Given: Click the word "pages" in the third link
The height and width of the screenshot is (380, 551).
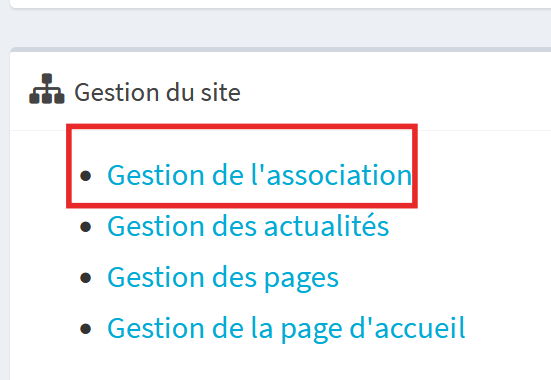Looking at the screenshot, I should pos(301,279).
